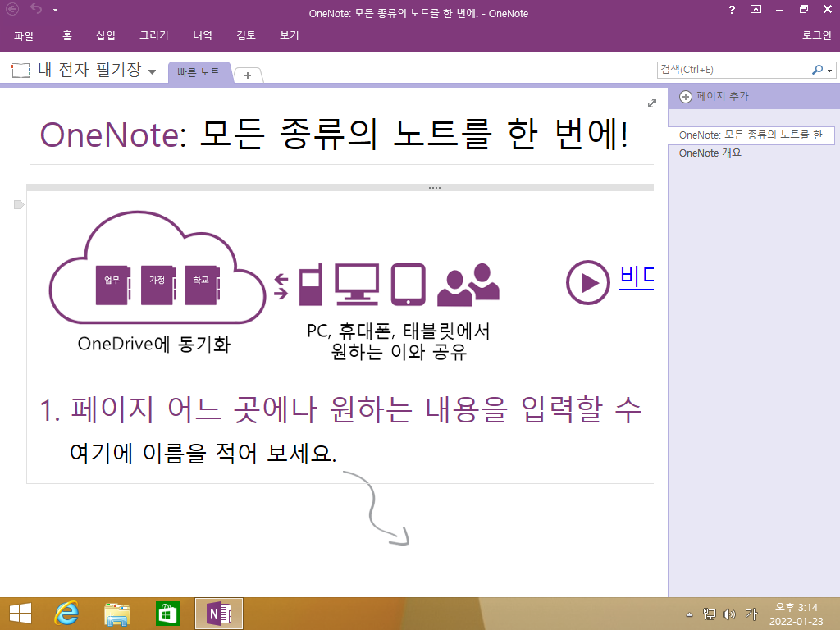Show hidden tray icons arrow

tap(689, 614)
